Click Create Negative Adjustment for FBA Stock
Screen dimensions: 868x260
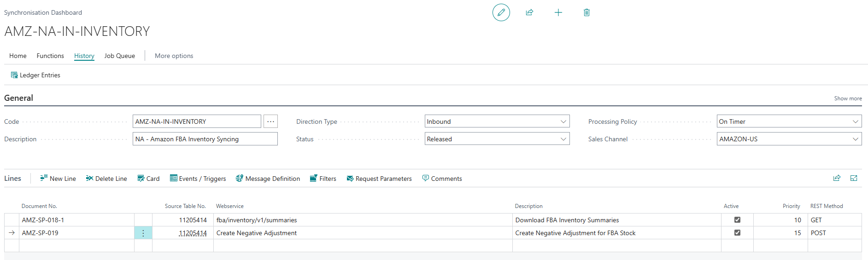tap(617, 233)
